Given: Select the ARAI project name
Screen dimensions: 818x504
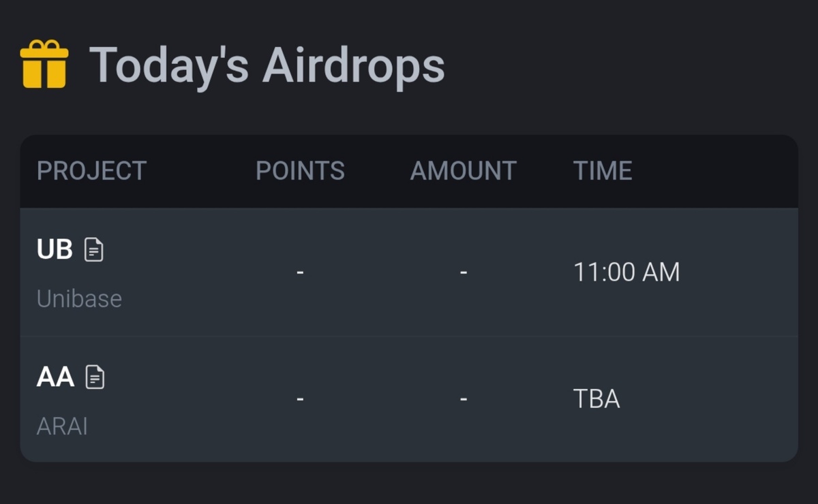Looking at the screenshot, I should (62, 427).
